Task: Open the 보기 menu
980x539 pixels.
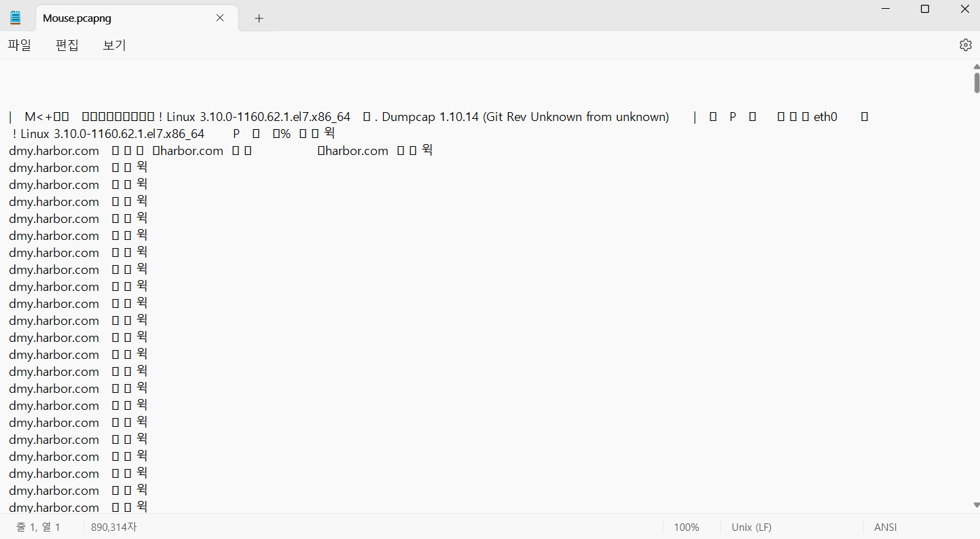Action: tap(115, 45)
